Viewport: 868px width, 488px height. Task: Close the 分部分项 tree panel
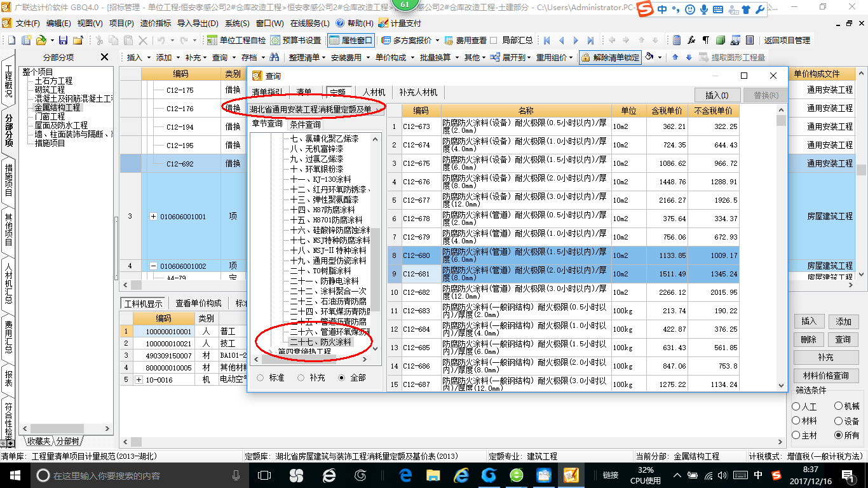coord(104,57)
